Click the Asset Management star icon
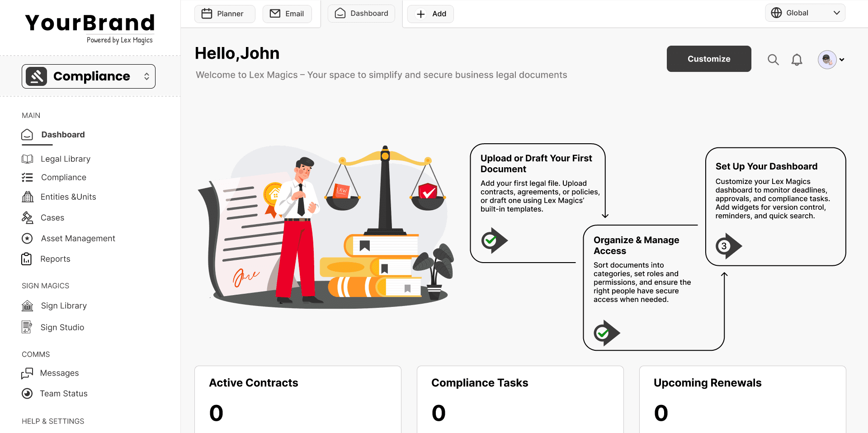This screenshot has height=433, width=868. pos(27,238)
